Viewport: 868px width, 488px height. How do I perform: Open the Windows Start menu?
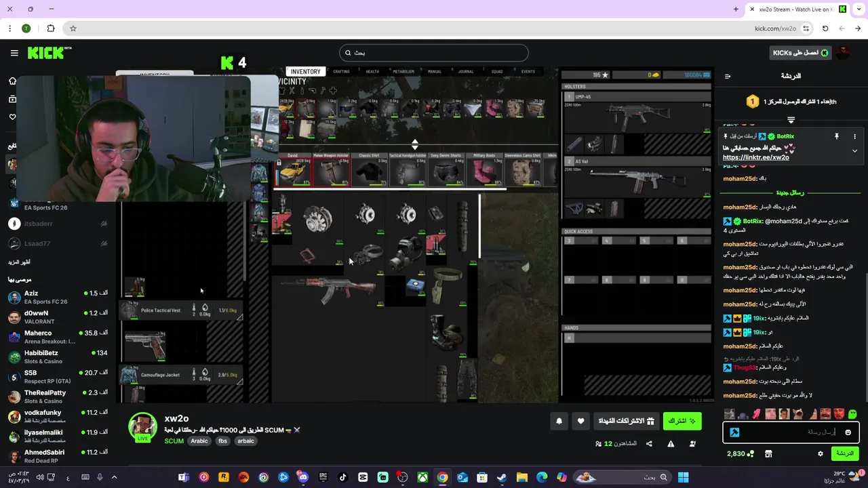tap(683, 477)
